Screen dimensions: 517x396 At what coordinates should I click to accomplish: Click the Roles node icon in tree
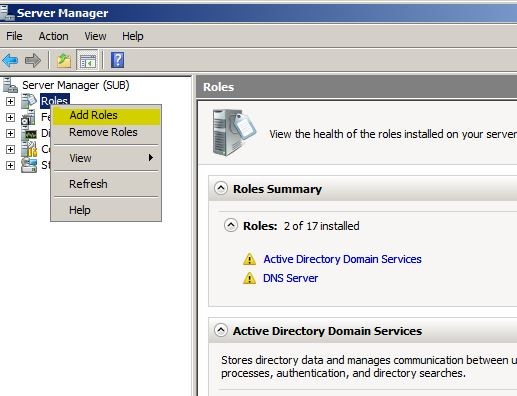[x=29, y=101]
